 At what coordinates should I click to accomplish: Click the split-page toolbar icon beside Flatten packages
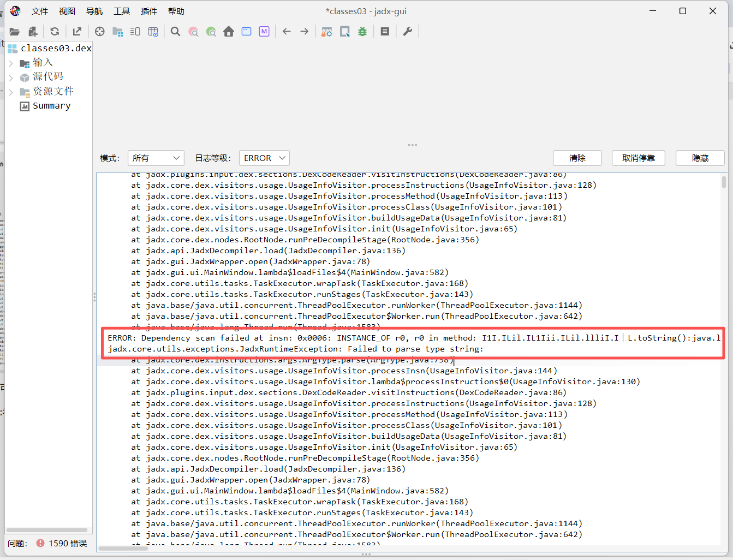(x=135, y=32)
